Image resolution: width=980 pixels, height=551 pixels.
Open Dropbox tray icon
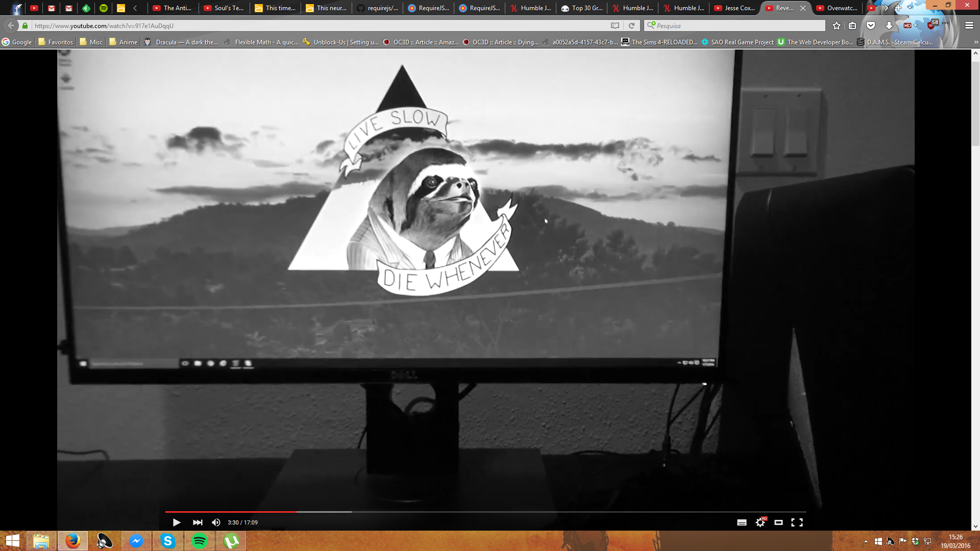915,541
